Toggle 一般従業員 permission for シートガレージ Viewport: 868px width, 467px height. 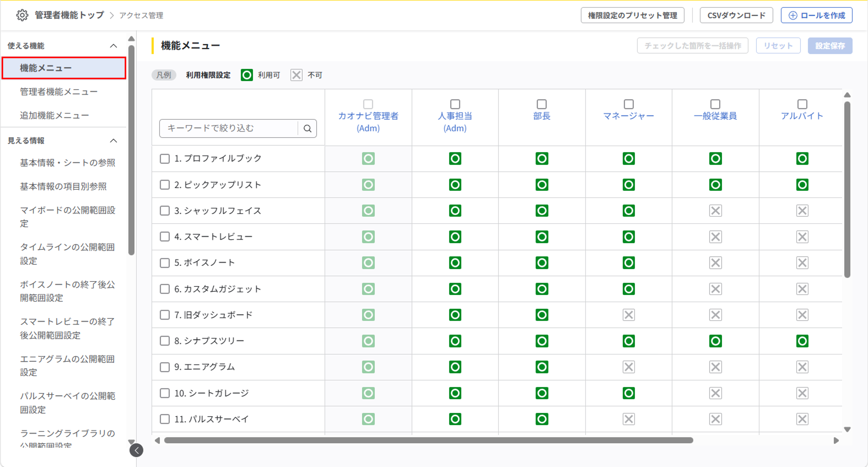click(715, 393)
